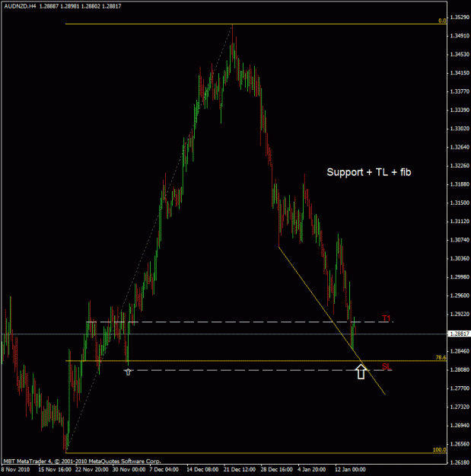
Task: Click the red T1 target label
Action: pos(386,318)
